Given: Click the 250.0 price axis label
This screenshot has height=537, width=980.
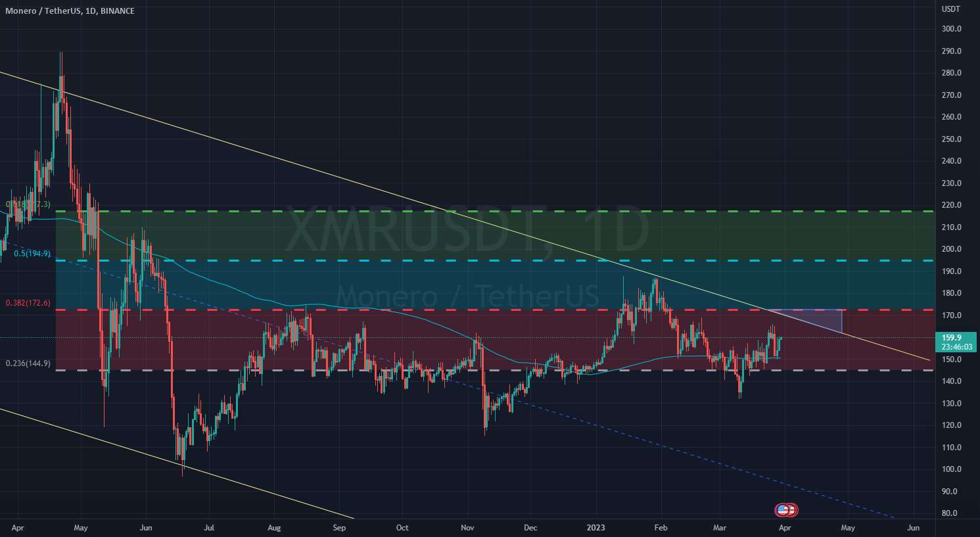Looking at the screenshot, I should click(951, 139).
